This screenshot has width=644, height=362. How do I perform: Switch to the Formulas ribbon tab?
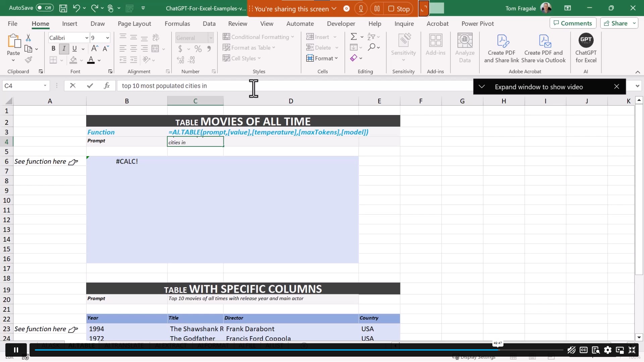click(177, 23)
